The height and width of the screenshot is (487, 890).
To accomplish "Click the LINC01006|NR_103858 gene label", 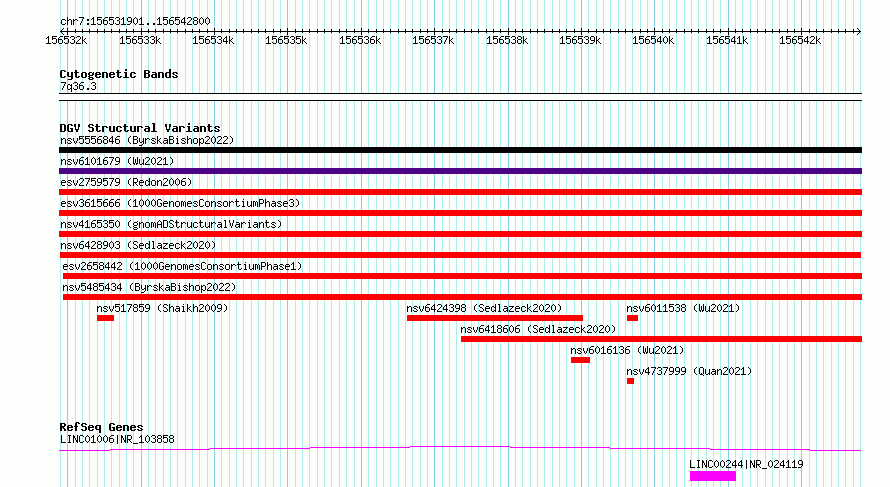I will click(x=117, y=439).
